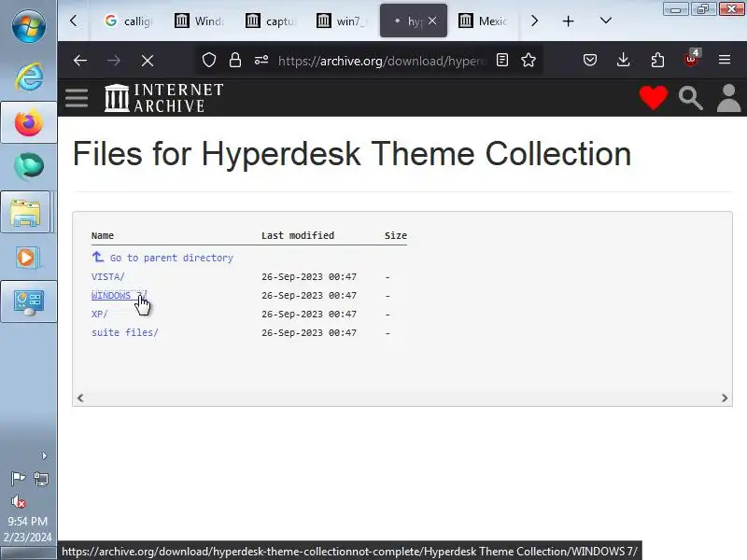Toggle reader view icon
Viewport: 747px width, 560px height.
(x=502, y=60)
